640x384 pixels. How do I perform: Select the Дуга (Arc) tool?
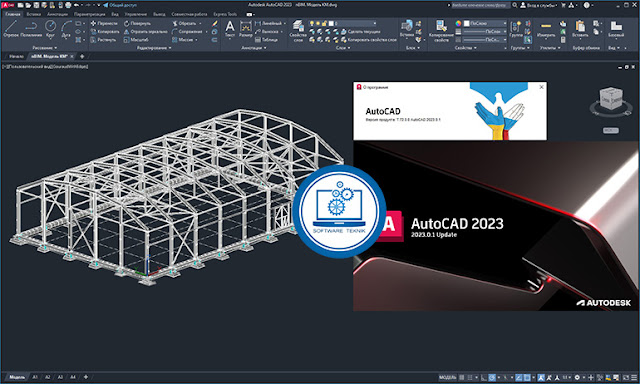coord(66,29)
